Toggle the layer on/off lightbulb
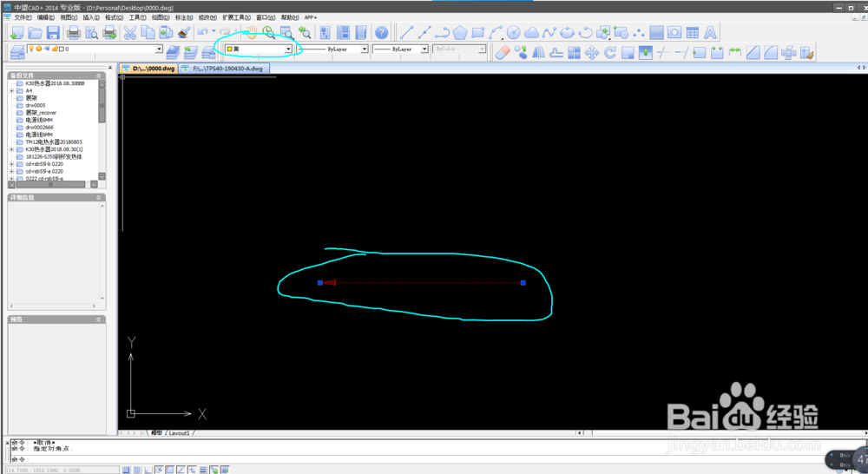The image size is (868, 474). (x=31, y=49)
